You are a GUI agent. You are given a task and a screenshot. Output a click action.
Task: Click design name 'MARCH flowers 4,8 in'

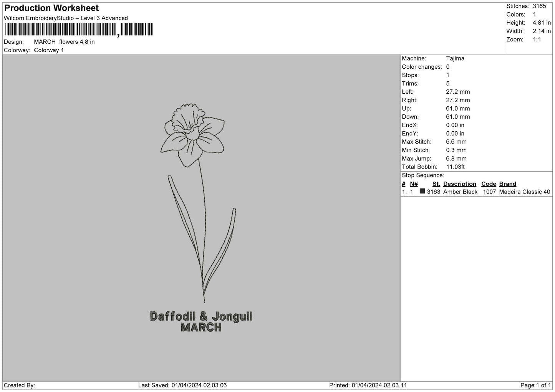(64, 42)
